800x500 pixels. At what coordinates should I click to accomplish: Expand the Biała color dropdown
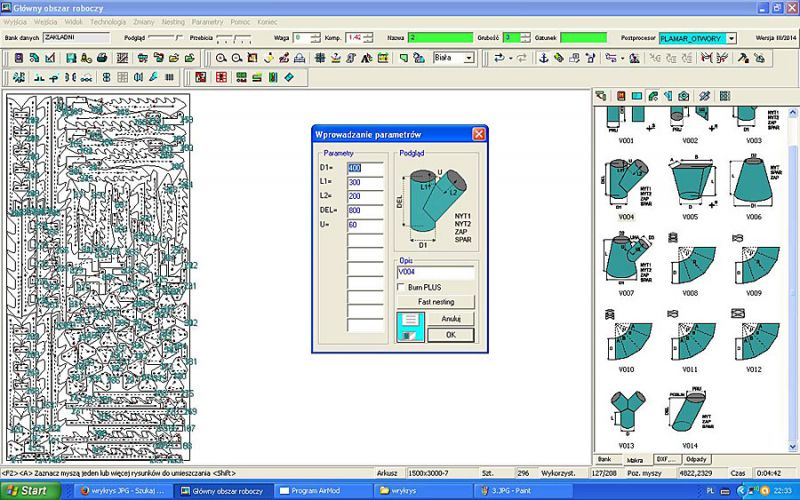(468, 58)
